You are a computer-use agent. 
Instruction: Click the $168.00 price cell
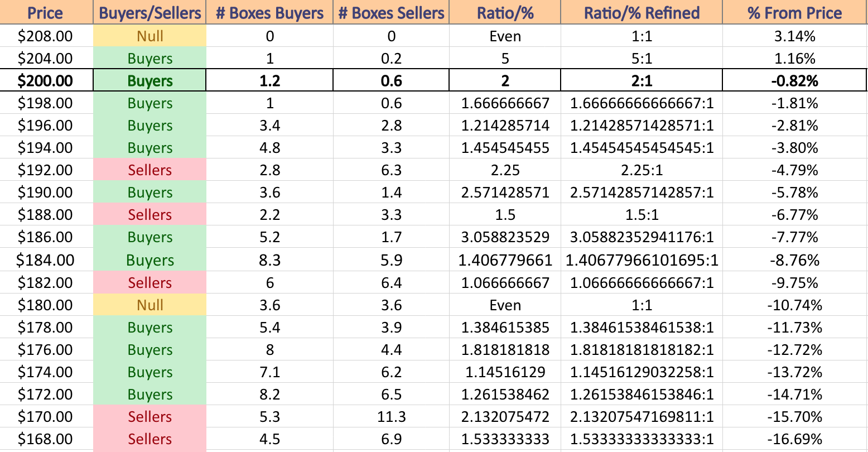coord(46,439)
